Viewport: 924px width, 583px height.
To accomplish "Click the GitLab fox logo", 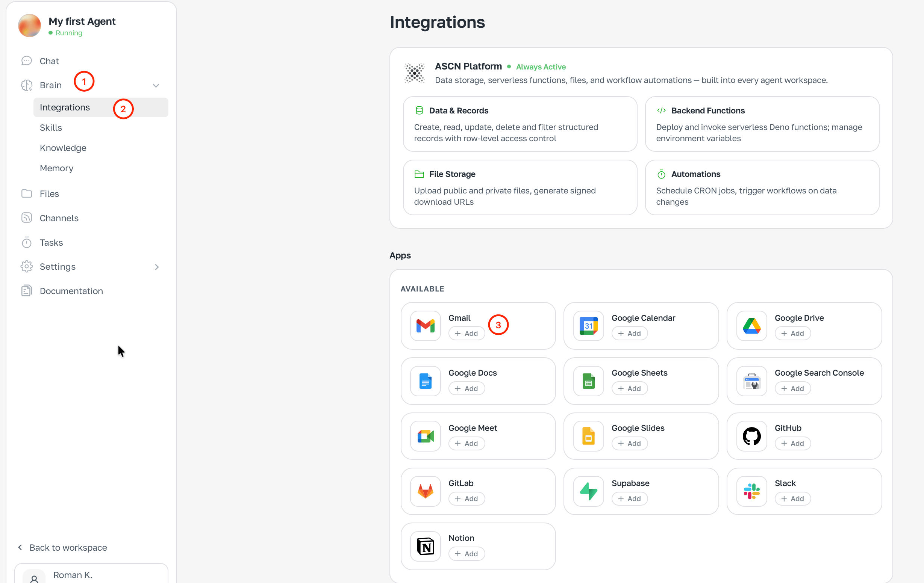I will [x=426, y=491].
